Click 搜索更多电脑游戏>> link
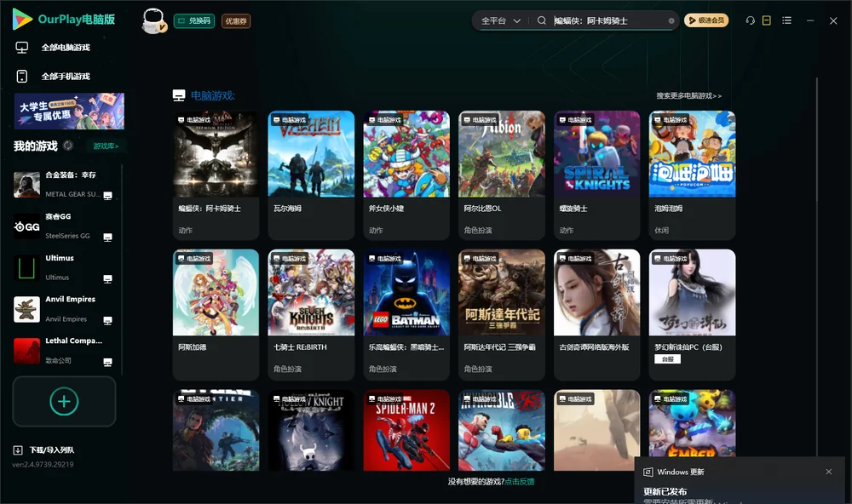852x504 pixels. 688,95
